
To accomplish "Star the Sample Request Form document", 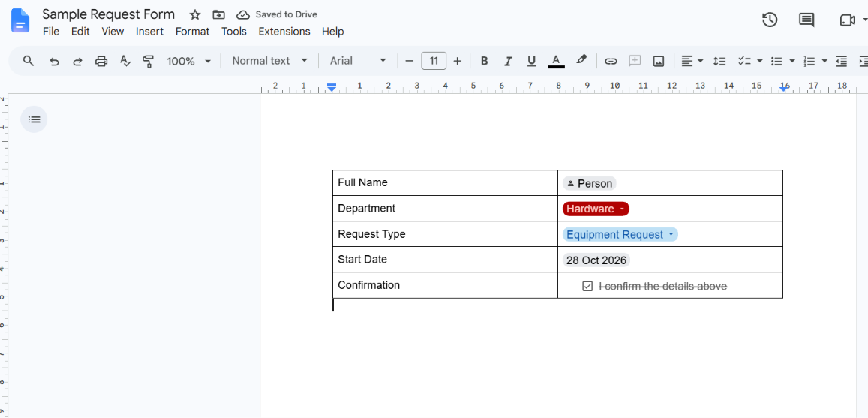I will pos(195,14).
